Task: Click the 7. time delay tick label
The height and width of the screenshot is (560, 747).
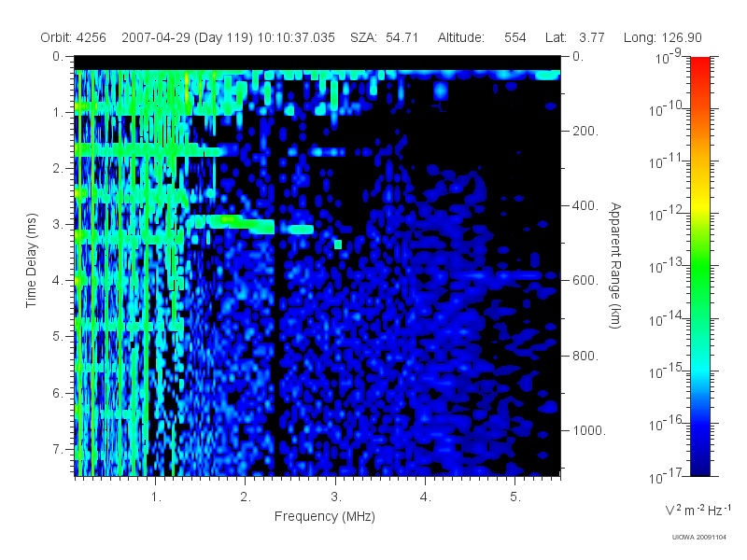Action: [x=58, y=449]
